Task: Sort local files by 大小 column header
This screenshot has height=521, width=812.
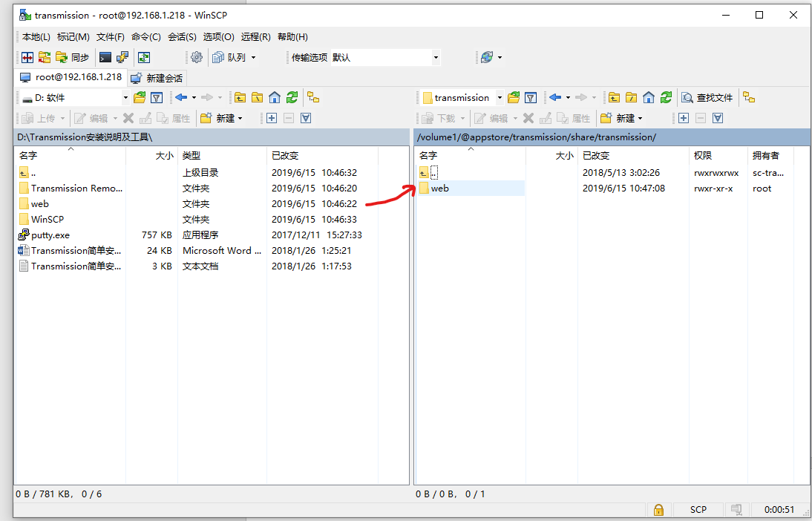Action: [x=151, y=155]
